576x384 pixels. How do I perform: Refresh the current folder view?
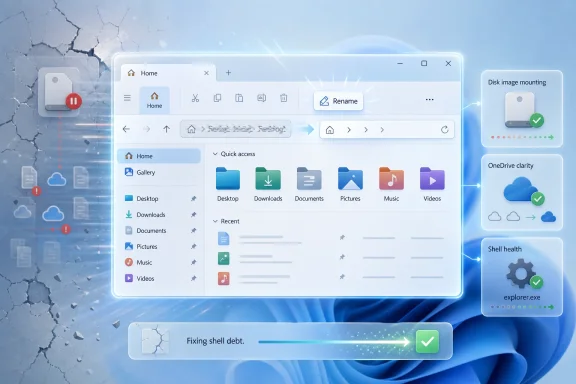point(444,129)
